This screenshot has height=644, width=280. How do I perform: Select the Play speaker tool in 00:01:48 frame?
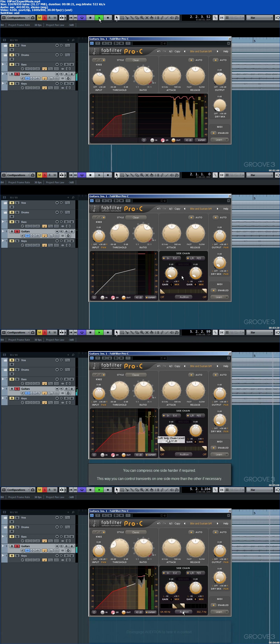pos(172,18)
